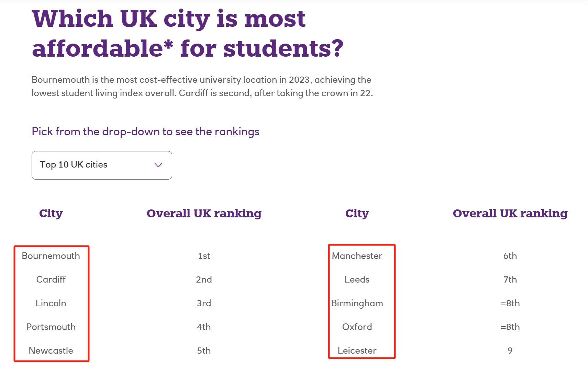
Task: Click Portsmouth in the left column
Action: [x=51, y=327]
